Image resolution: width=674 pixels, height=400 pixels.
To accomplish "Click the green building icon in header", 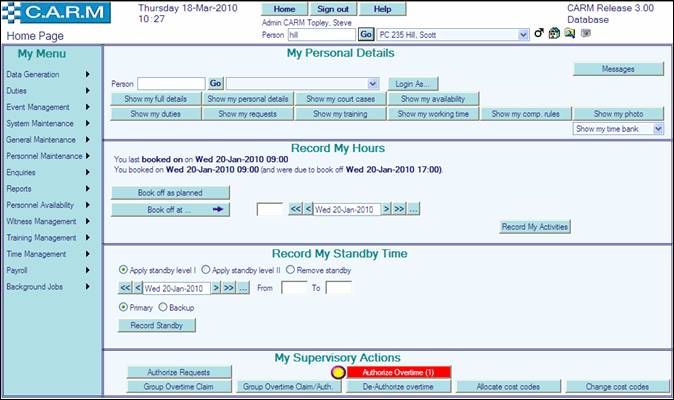I will (554, 34).
